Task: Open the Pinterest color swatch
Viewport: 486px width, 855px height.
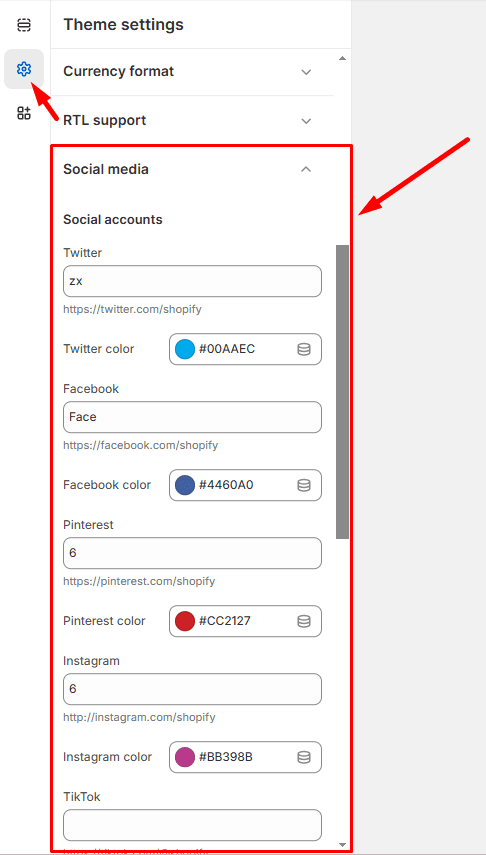Action: (185, 621)
